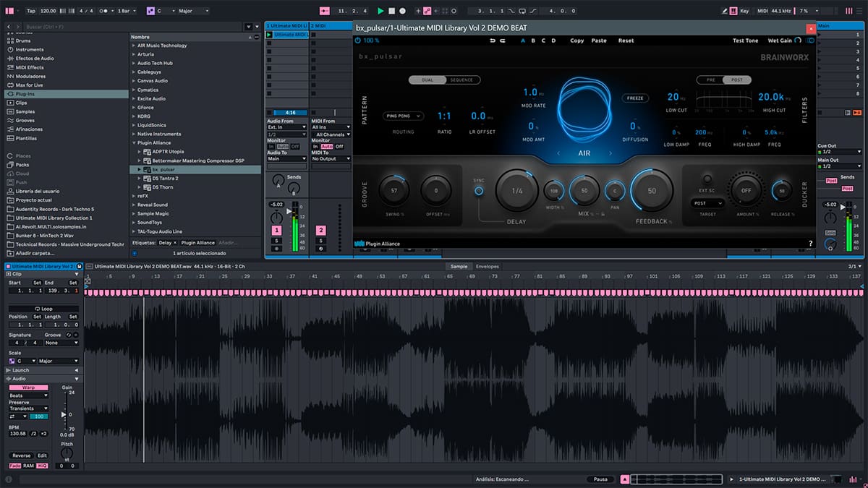Toggle the EXT SC button in Ducker
Viewport: 868px width, 488px height.
[x=707, y=179]
